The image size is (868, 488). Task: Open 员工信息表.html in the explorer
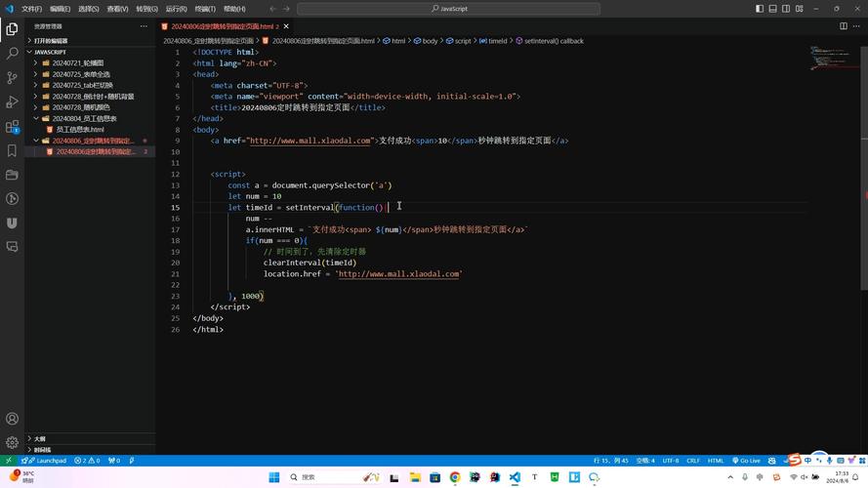pyautogui.click(x=80, y=129)
